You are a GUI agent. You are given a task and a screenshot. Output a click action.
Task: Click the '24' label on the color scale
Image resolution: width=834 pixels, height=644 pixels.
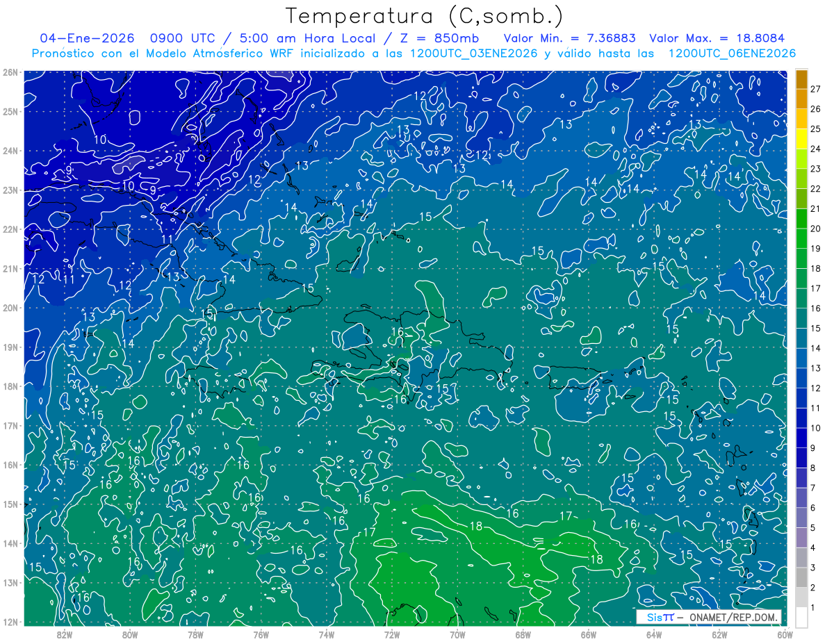815,149
